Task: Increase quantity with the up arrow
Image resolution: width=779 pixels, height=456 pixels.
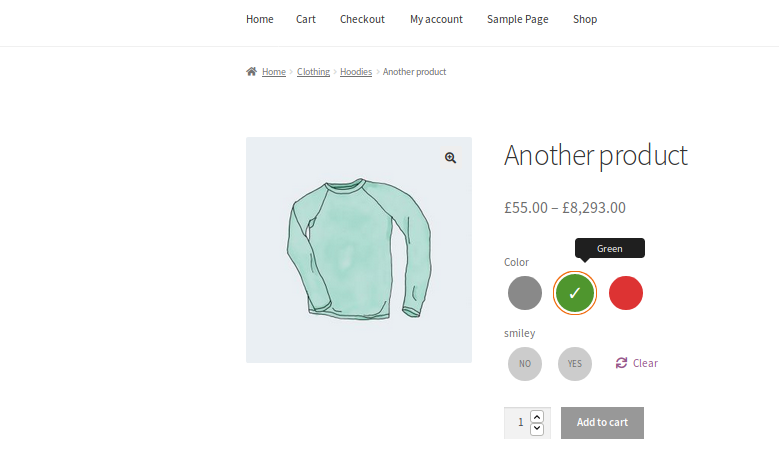Action: (x=537, y=416)
